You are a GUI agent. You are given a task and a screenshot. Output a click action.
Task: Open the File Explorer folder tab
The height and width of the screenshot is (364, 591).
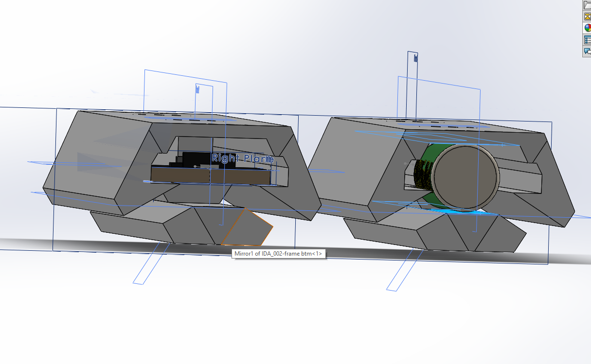(x=587, y=5)
